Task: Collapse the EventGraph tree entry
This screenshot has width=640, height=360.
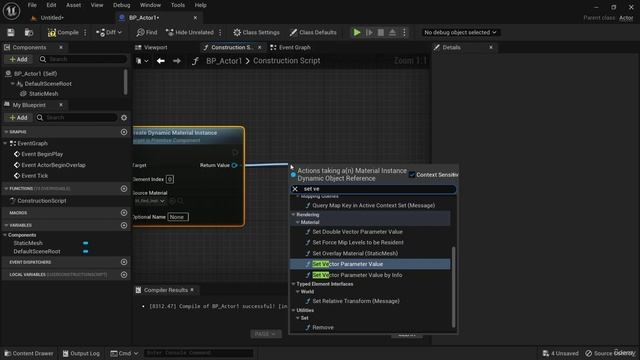Action: (x=5, y=143)
